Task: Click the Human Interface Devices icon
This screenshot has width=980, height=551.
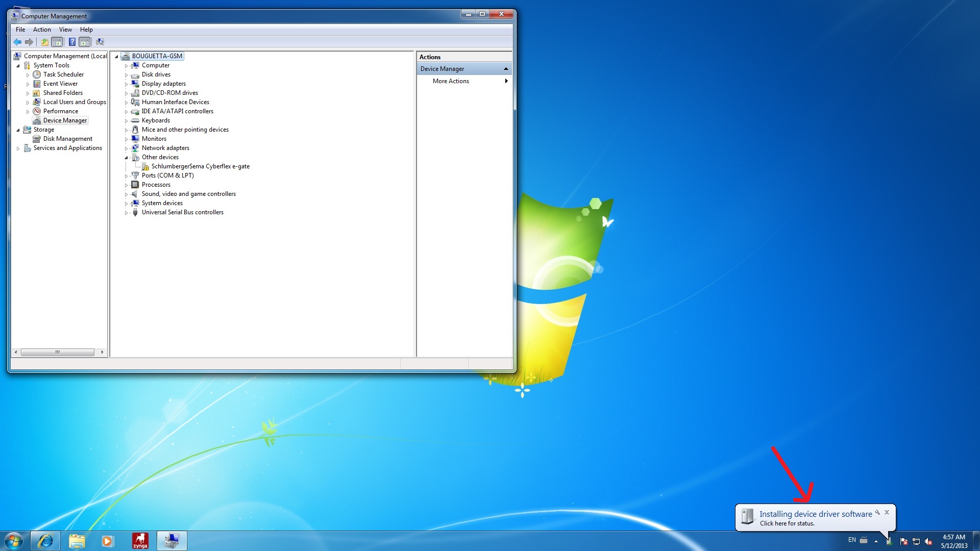Action: tap(135, 102)
